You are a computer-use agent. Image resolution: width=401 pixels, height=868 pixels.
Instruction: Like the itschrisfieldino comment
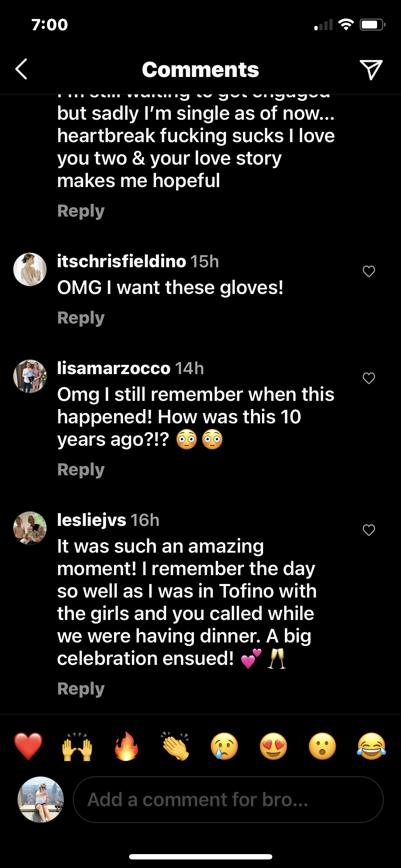click(369, 272)
